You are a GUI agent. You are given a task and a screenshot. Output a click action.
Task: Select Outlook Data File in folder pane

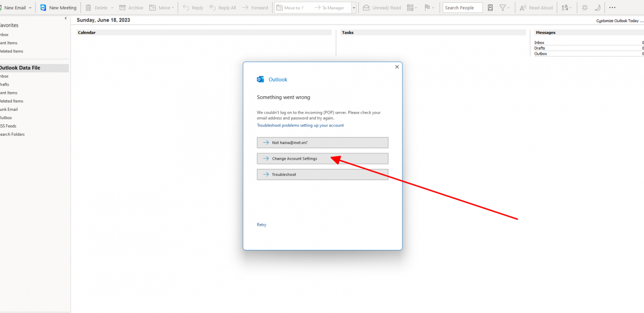(x=20, y=68)
